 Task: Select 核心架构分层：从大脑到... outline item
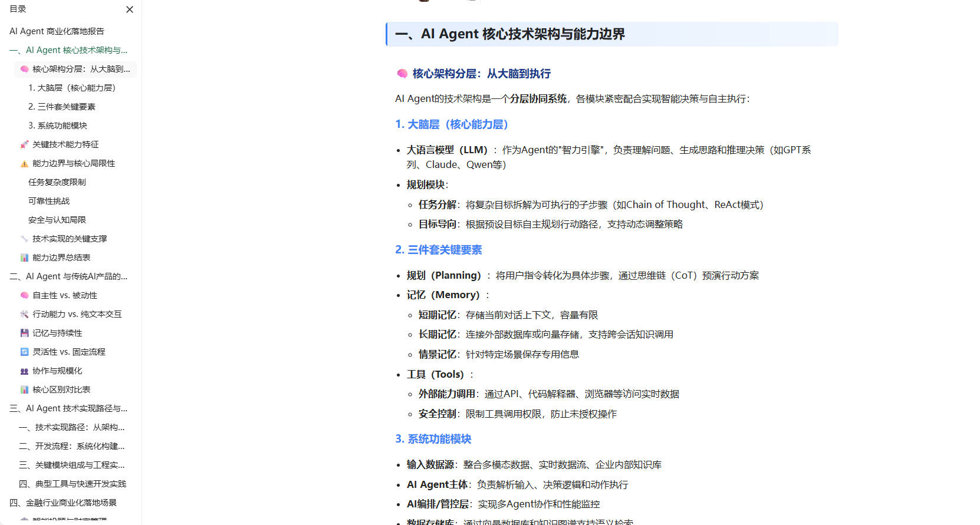[x=75, y=69]
